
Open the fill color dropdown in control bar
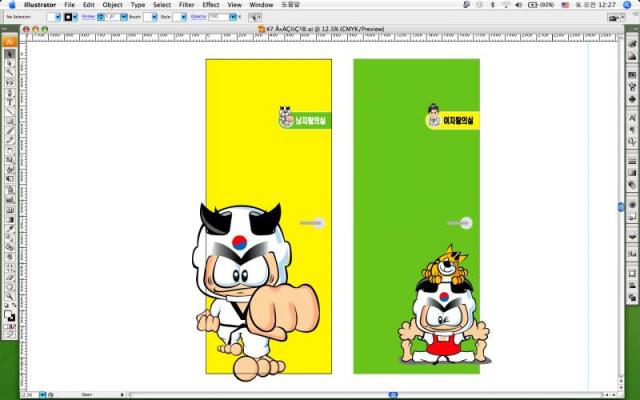(58, 17)
